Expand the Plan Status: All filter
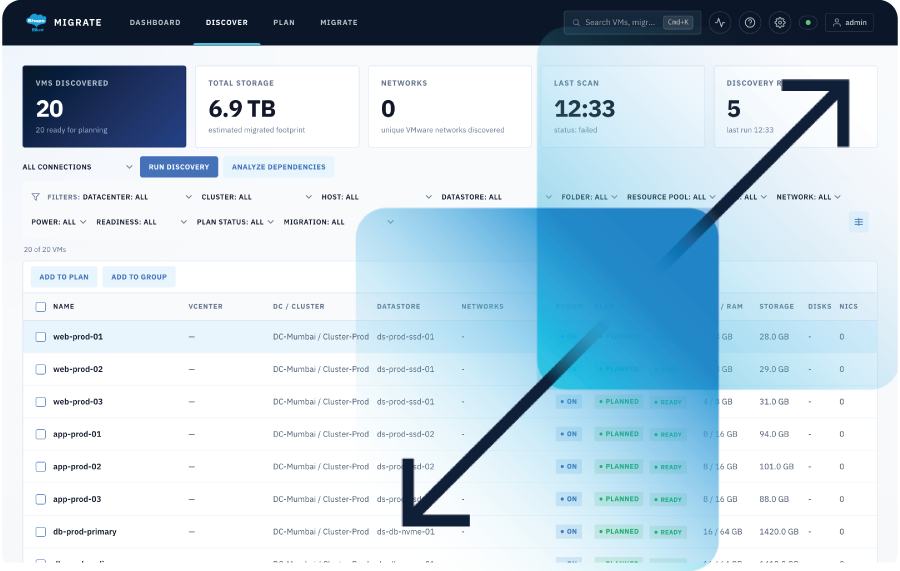 tap(235, 222)
